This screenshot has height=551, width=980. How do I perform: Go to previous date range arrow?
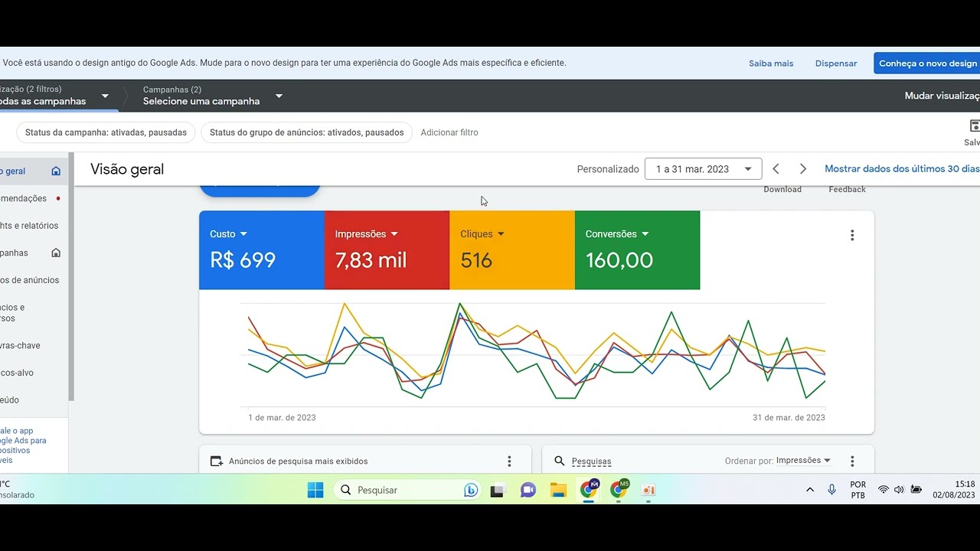click(x=776, y=169)
